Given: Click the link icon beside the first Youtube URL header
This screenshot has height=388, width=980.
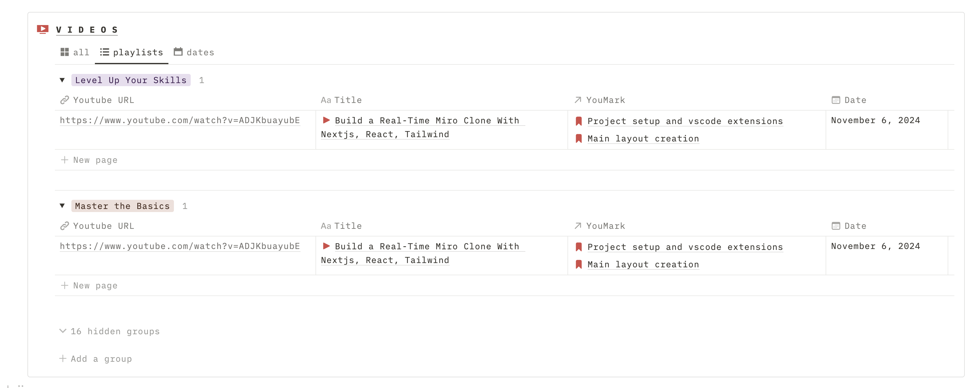Looking at the screenshot, I should (x=65, y=100).
